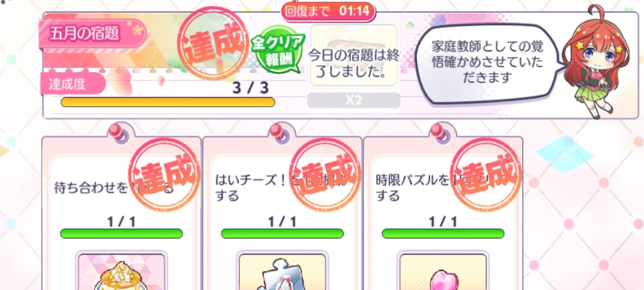
Task: Click green progress bar under はいチーズ
Action: 282,234
